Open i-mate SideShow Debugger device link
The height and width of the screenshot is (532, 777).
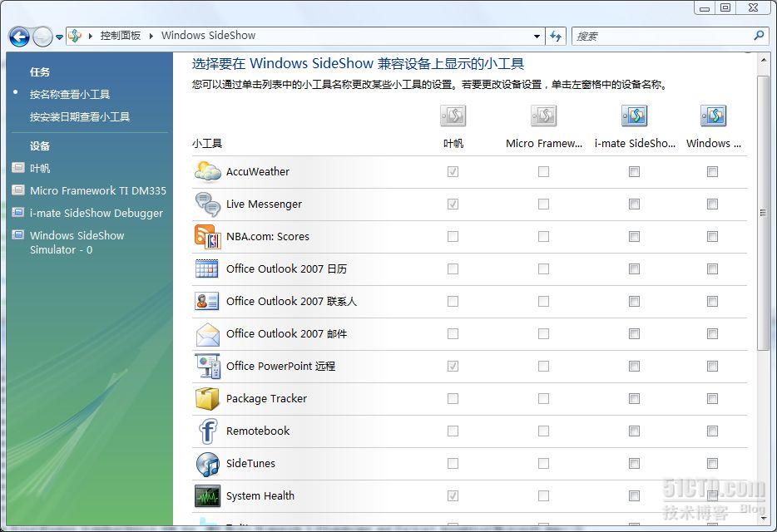tap(97, 213)
